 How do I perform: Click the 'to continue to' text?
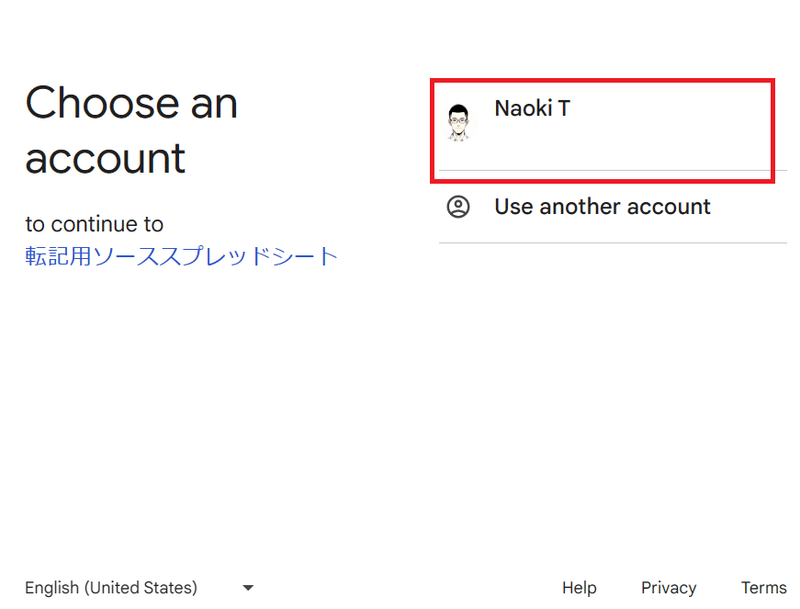click(x=94, y=224)
